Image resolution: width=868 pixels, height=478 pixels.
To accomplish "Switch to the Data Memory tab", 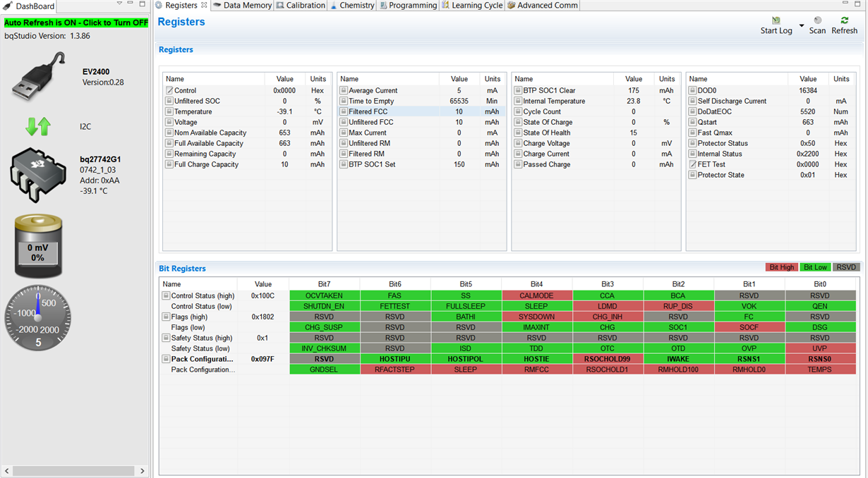I will (242, 6).
